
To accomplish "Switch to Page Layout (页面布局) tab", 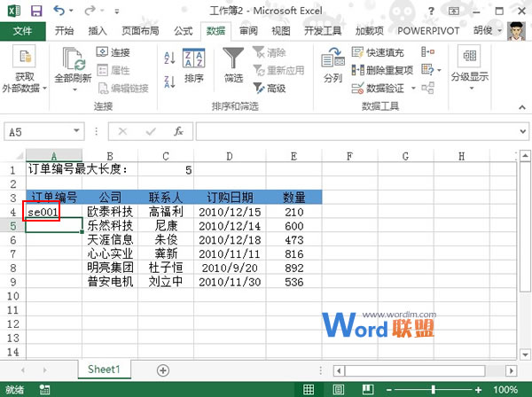I will (140, 31).
